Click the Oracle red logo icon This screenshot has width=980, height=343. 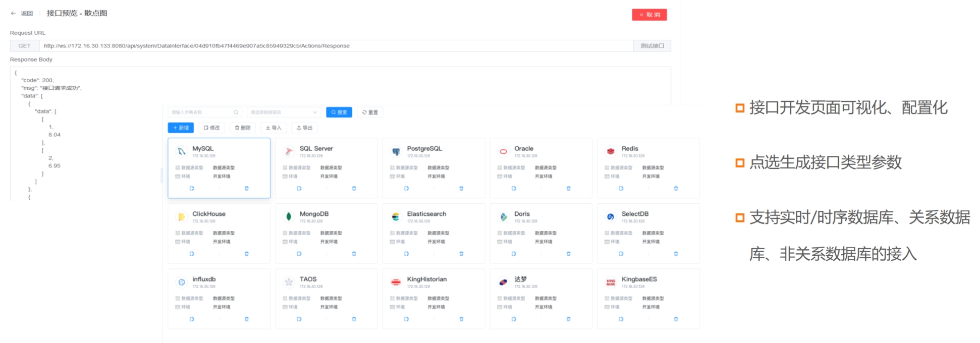(503, 151)
